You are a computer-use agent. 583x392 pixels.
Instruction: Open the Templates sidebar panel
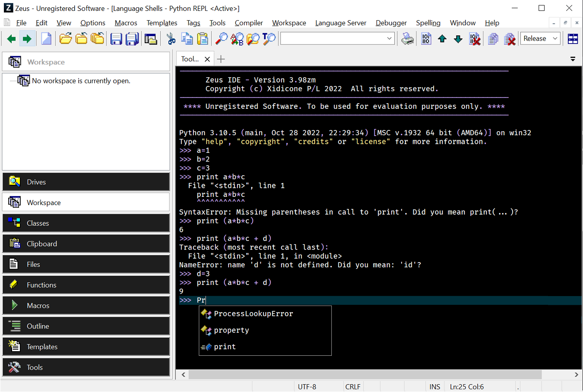click(x=86, y=347)
